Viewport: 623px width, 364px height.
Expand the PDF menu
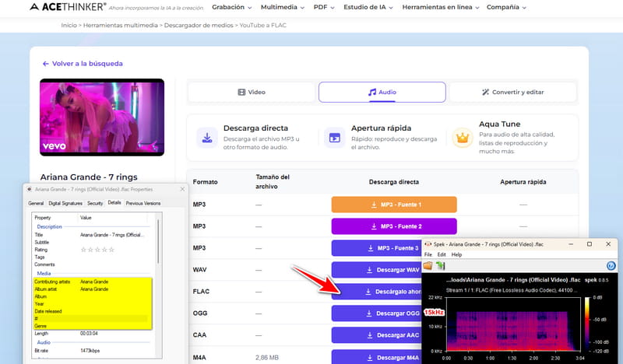click(x=324, y=7)
